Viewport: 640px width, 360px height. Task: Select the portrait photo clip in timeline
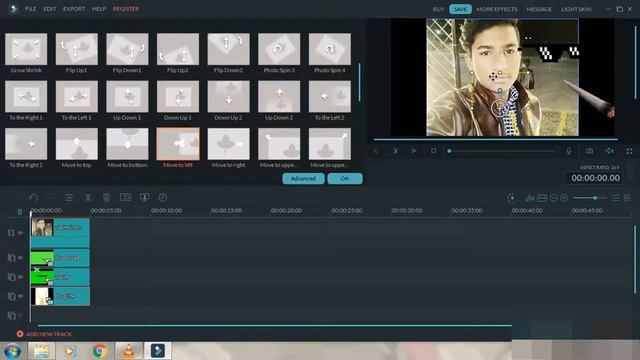(60, 233)
